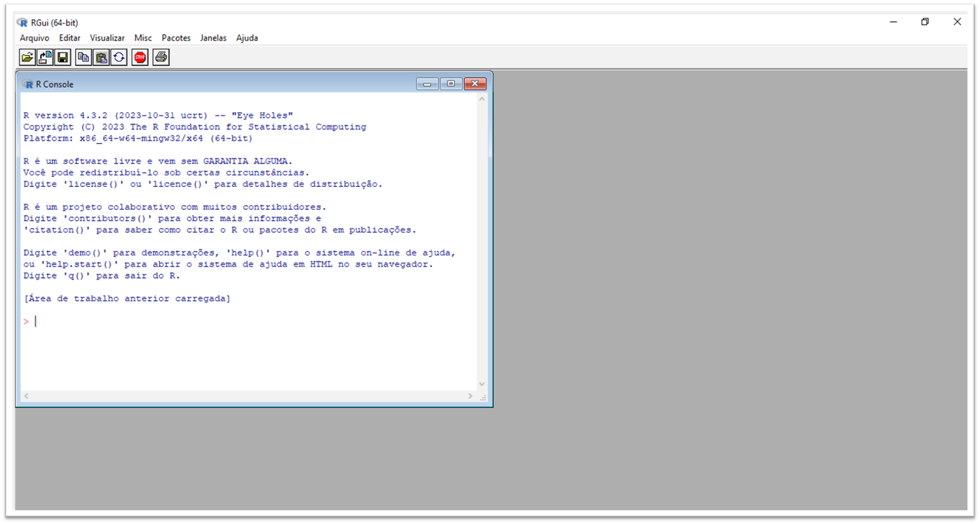980x524 pixels.
Task: Click console scrollbar up arrow
Action: (482, 99)
